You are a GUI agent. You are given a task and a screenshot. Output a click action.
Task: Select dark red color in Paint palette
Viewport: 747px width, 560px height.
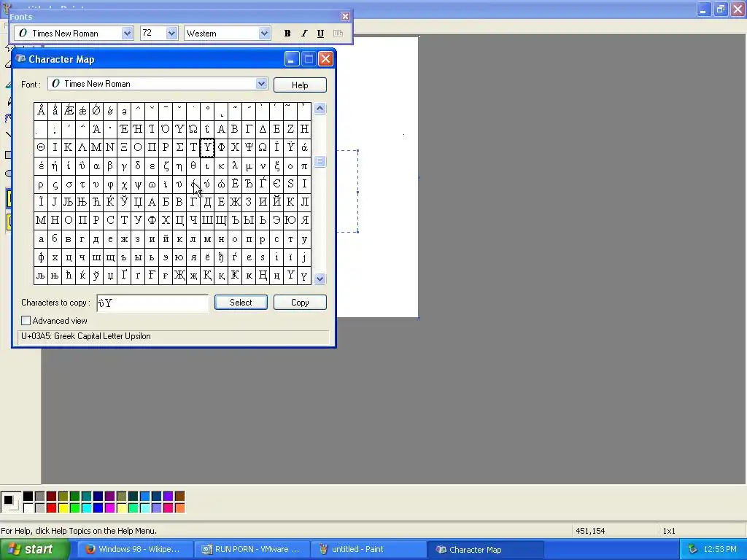pos(52,497)
